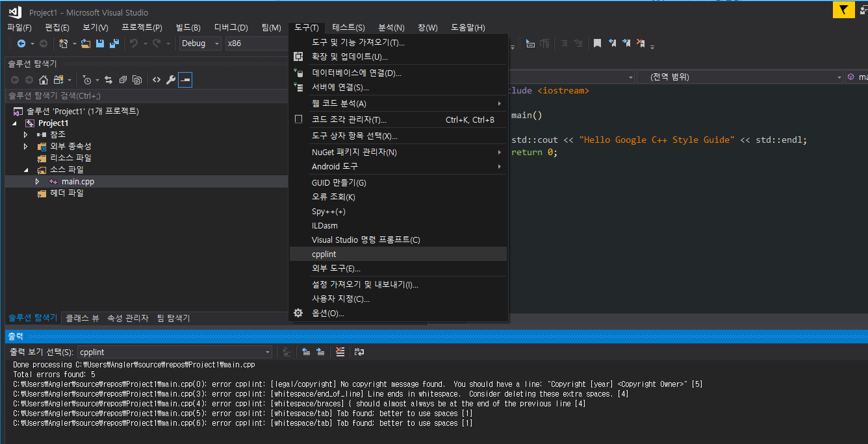The width and height of the screenshot is (868, 444).
Task: Click the legal/copyright error line in Output
Action: 358,384
